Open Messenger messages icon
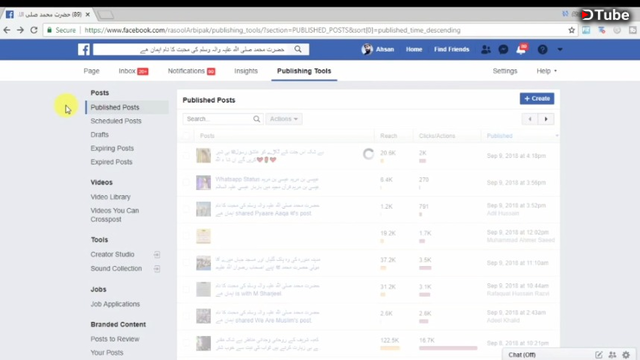The height and width of the screenshot is (360, 640). pyautogui.click(x=503, y=49)
